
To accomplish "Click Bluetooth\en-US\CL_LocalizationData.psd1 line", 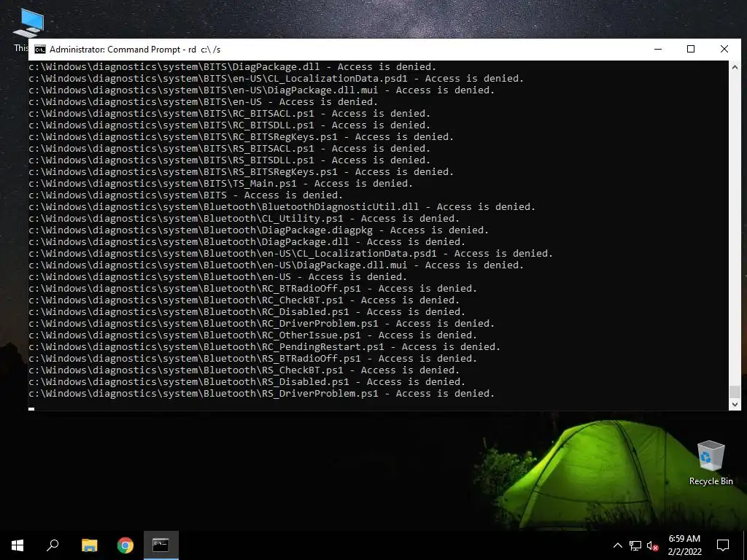I will point(290,253).
